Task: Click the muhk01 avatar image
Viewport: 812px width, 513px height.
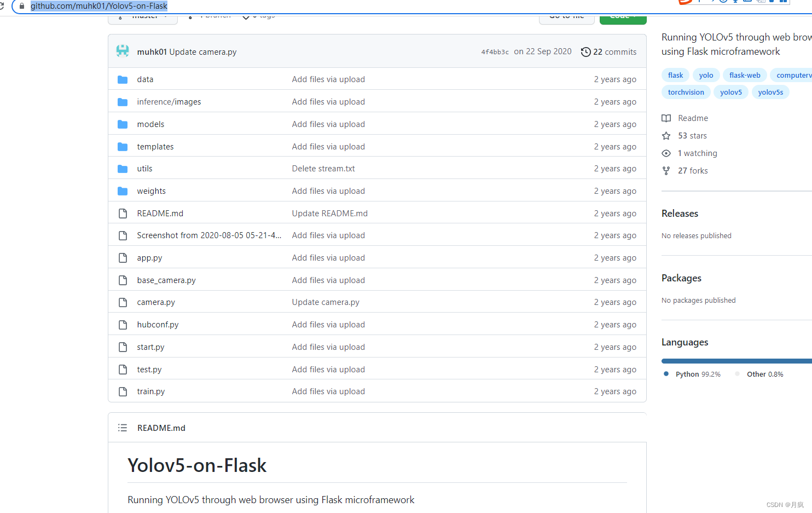Action: (x=123, y=51)
